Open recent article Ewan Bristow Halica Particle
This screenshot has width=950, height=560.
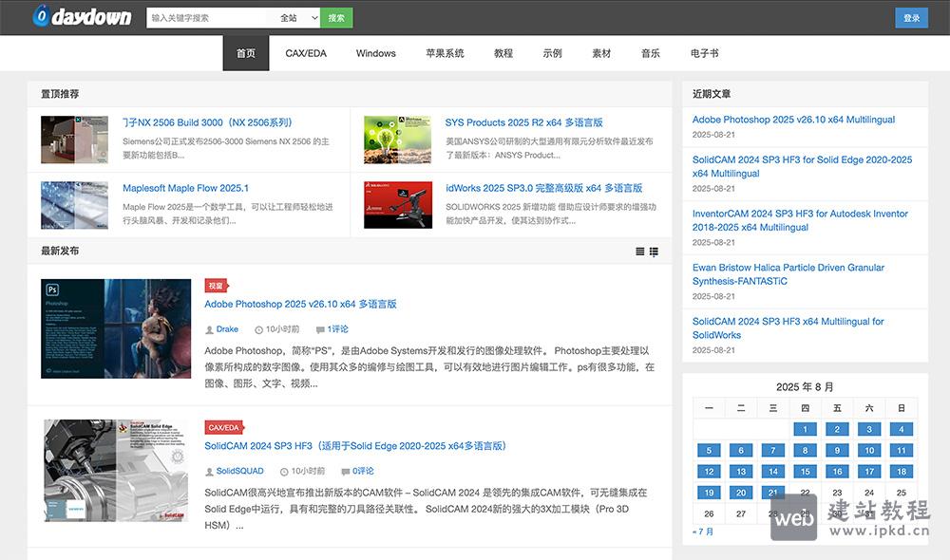[788, 274]
